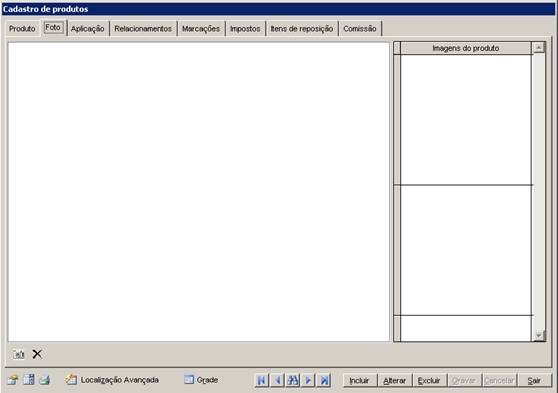Click the large photo preview area
This screenshot has width=558, height=393.
(199, 192)
